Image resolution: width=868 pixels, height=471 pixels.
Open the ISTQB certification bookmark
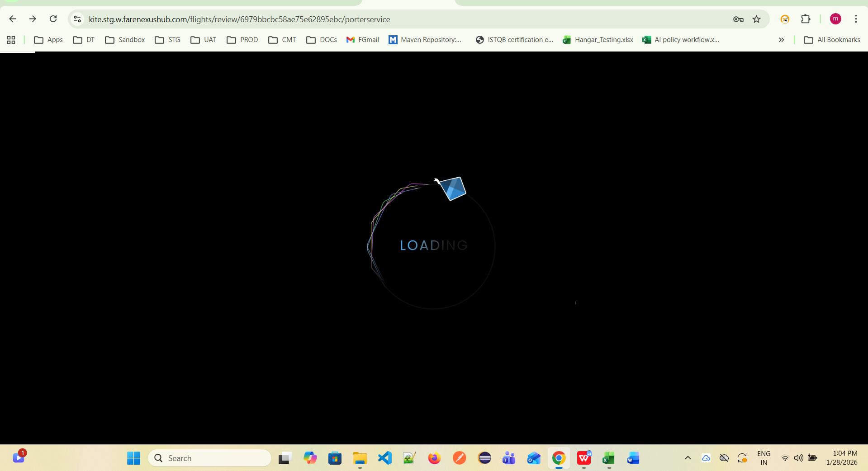[514, 40]
